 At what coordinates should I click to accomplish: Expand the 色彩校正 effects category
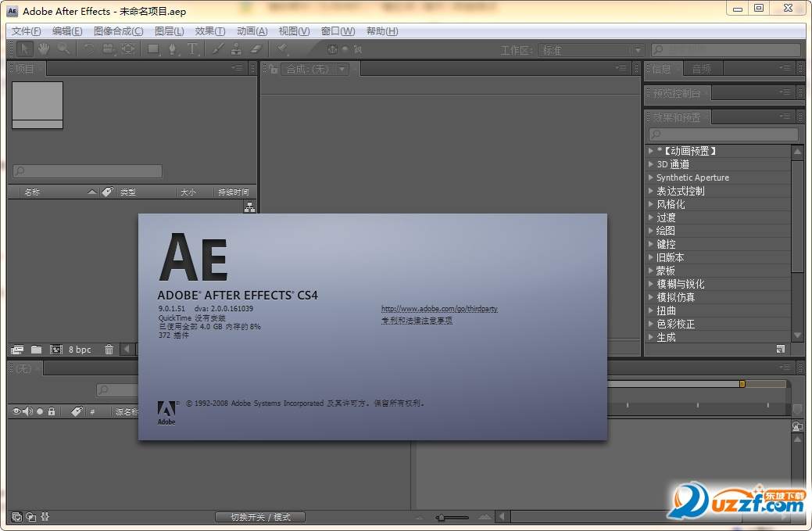[651, 323]
